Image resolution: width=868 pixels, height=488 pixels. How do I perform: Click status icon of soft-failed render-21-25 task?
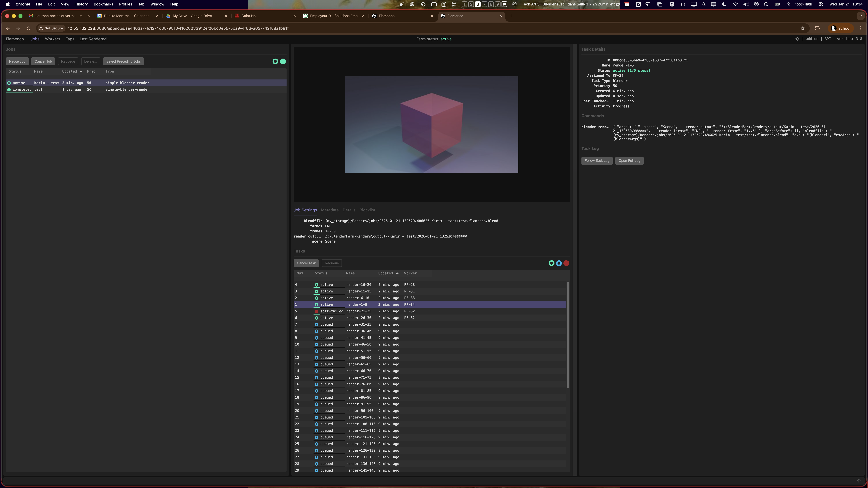(316, 311)
